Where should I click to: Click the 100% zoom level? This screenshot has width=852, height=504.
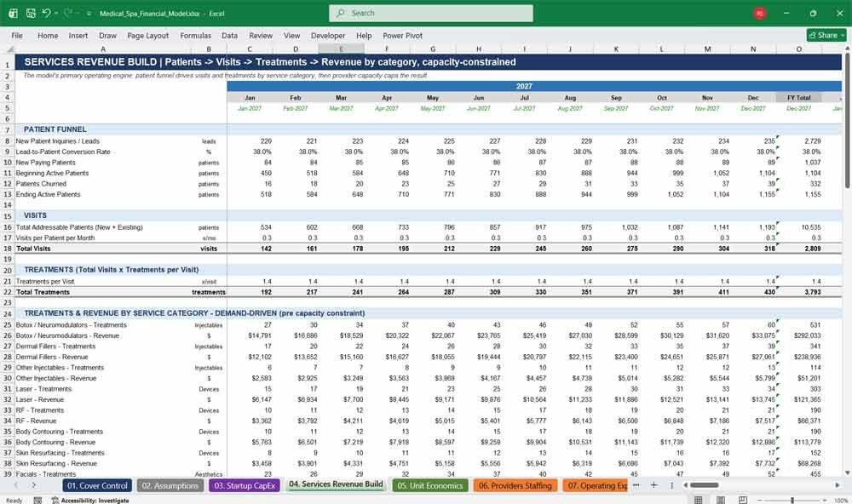point(840,501)
